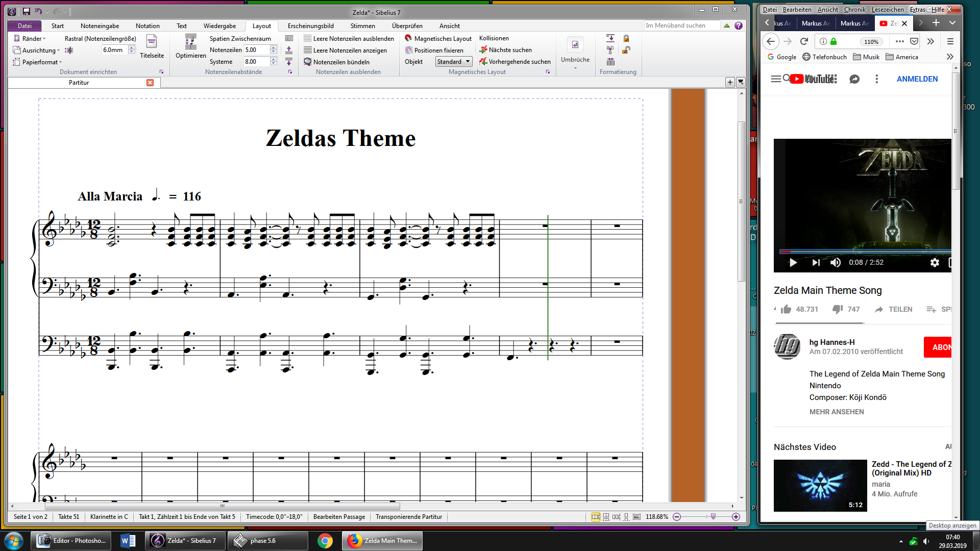The height and width of the screenshot is (551, 980).
Task: Open the Objekt Standard dropdown
Action: (454, 62)
